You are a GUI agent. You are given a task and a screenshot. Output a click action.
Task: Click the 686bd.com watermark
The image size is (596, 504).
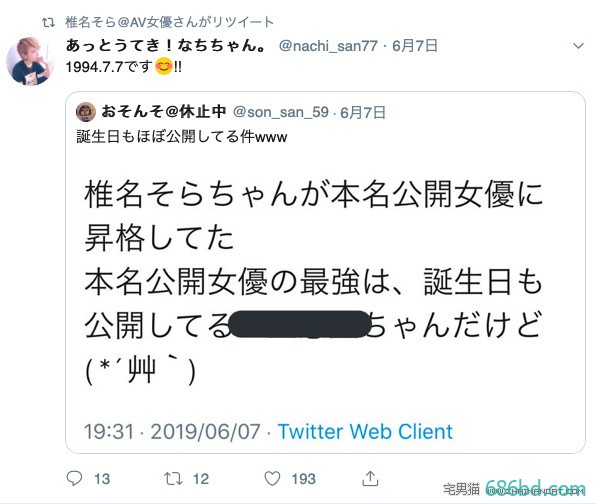pyautogui.click(x=536, y=488)
